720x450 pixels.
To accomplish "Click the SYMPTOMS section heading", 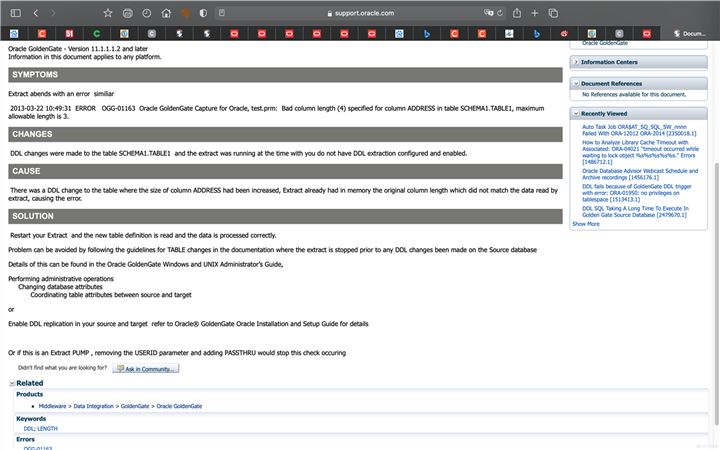I will pos(35,75).
